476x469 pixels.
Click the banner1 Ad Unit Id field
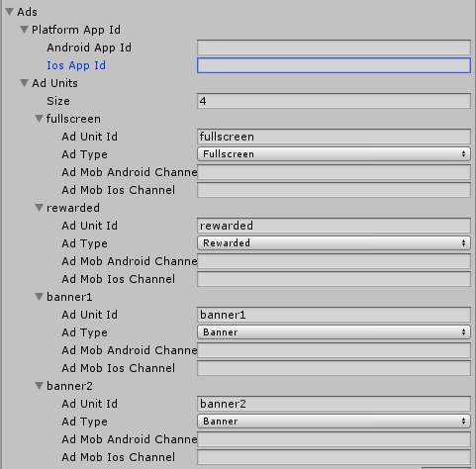point(333,315)
